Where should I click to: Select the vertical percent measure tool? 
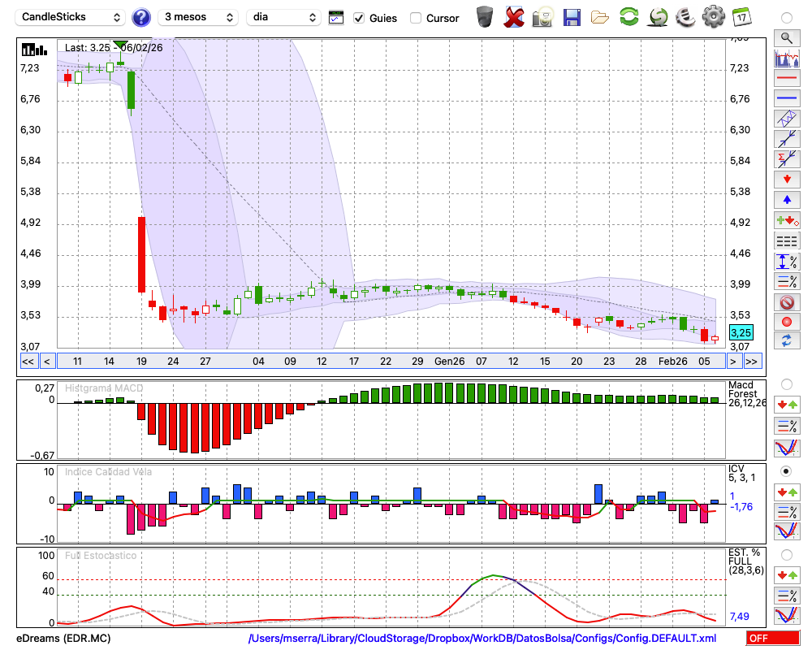pos(787,262)
